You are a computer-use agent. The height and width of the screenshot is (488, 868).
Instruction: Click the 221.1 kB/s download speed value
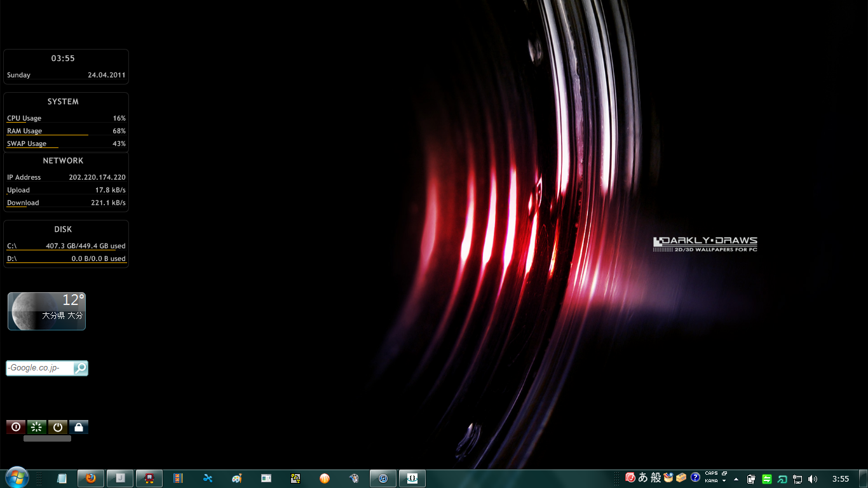pyautogui.click(x=109, y=203)
